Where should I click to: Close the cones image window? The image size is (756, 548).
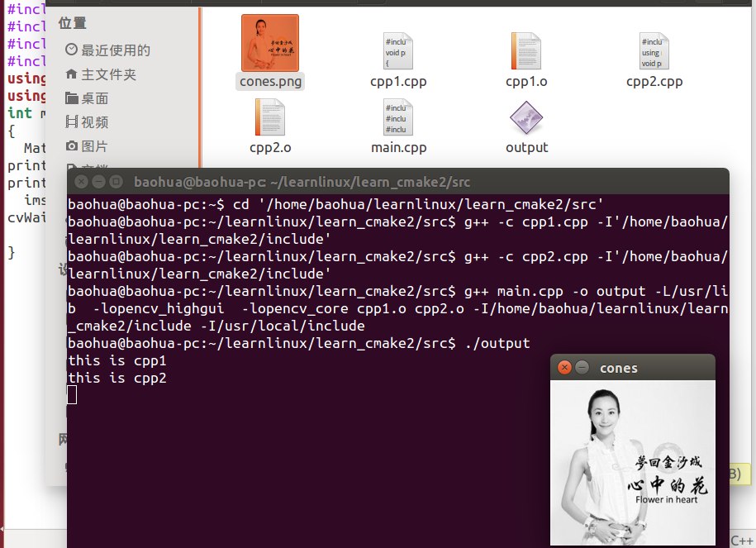coord(564,368)
